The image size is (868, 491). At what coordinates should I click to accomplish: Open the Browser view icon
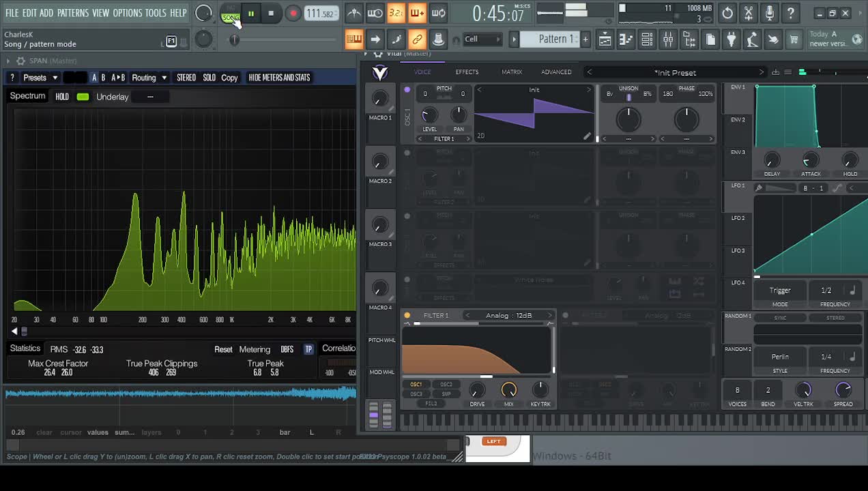coord(689,40)
